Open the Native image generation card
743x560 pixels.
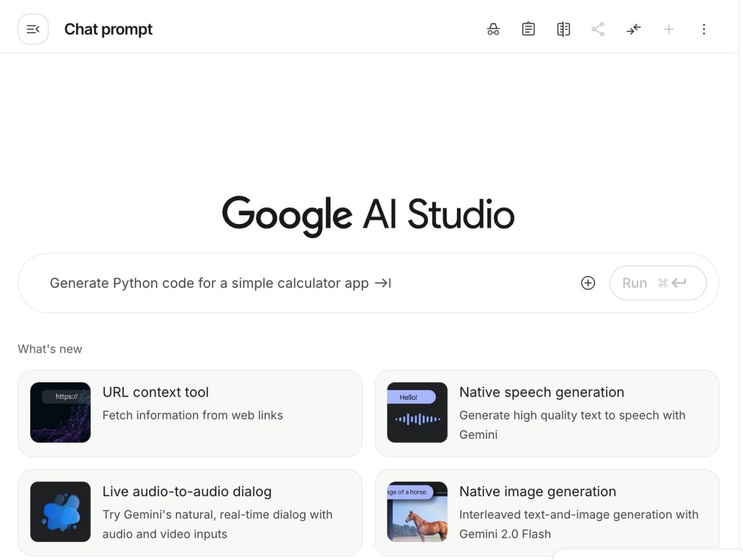[x=547, y=512]
